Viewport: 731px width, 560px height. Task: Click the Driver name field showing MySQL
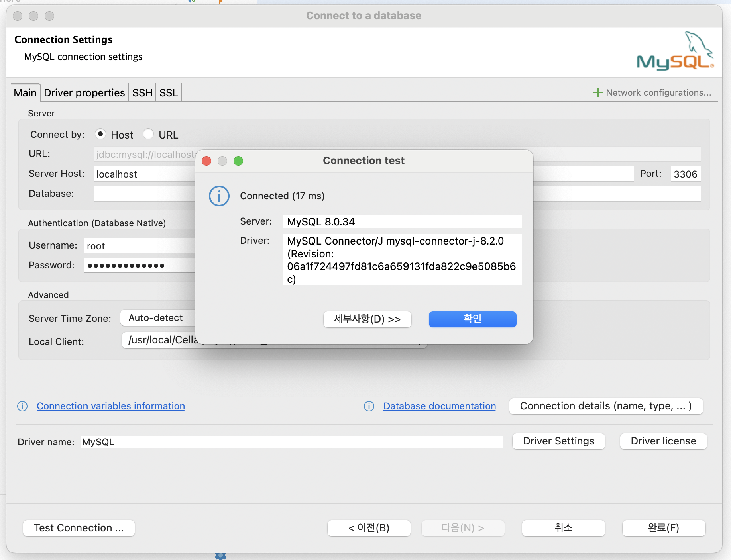point(292,442)
